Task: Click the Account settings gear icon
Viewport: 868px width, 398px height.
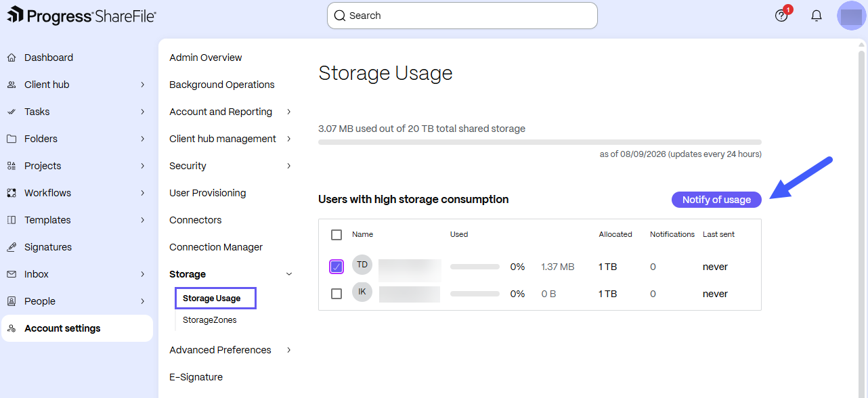Action: click(12, 328)
